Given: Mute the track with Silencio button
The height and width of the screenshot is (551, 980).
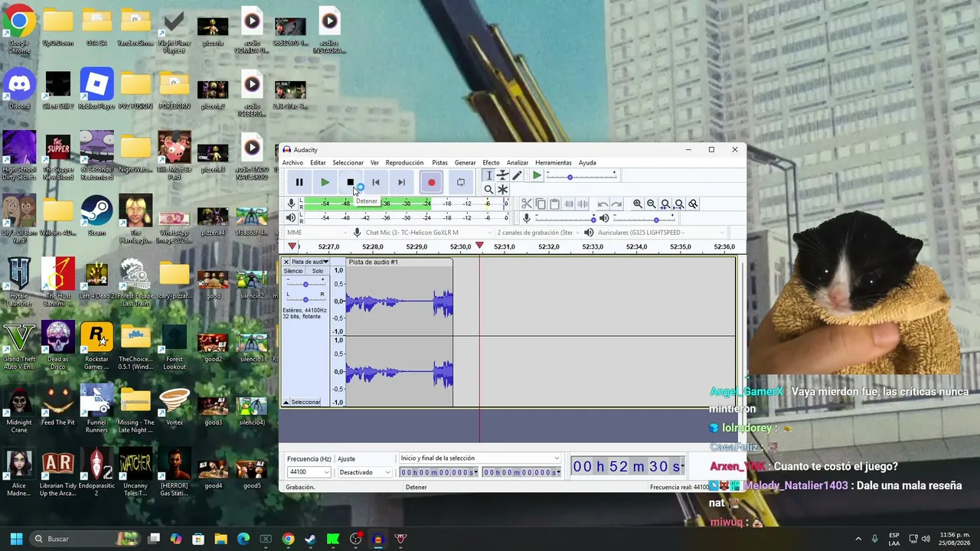Looking at the screenshot, I should (x=293, y=271).
